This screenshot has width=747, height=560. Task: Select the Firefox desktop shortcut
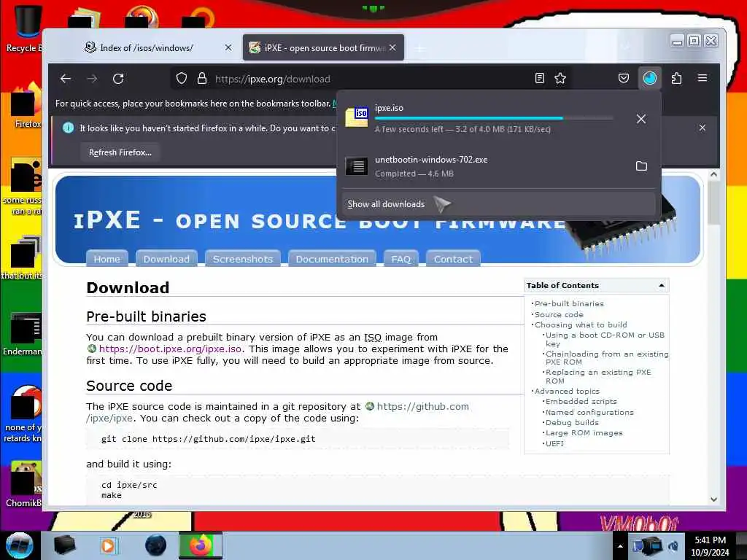(x=25, y=106)
